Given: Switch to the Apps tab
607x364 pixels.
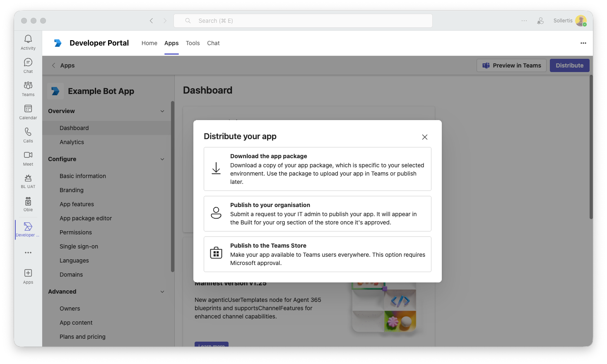Looking at the screenshot, I should (x=171, y=43).
